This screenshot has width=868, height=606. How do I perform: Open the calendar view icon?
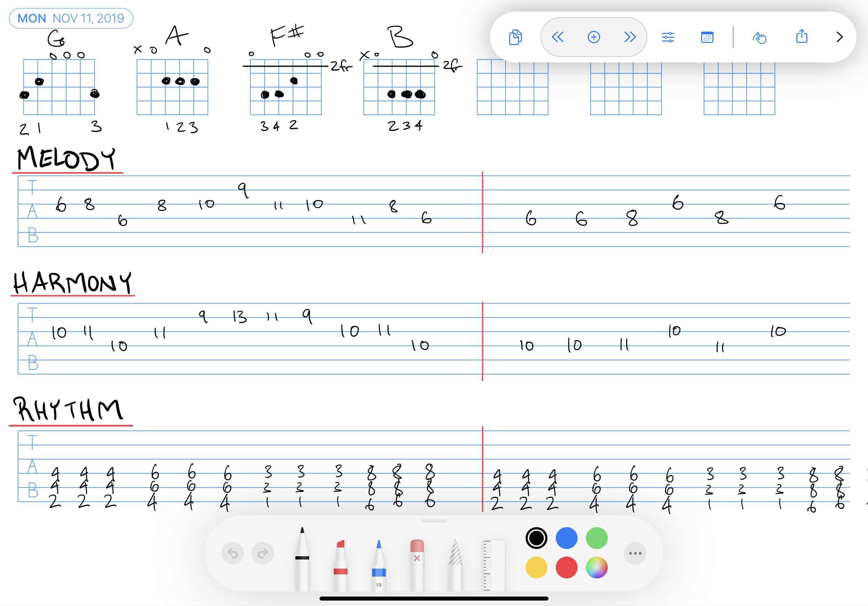click(707, 37)
